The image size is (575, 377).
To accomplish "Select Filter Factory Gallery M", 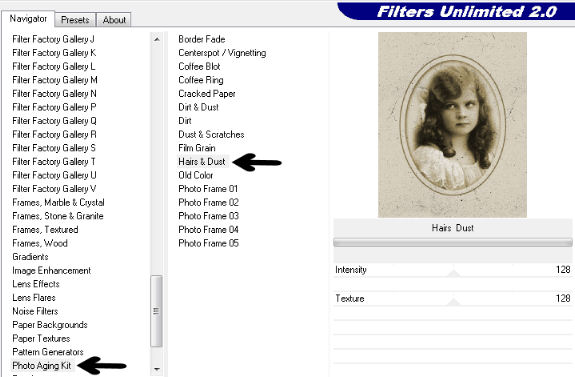I will tap(55, 80).
